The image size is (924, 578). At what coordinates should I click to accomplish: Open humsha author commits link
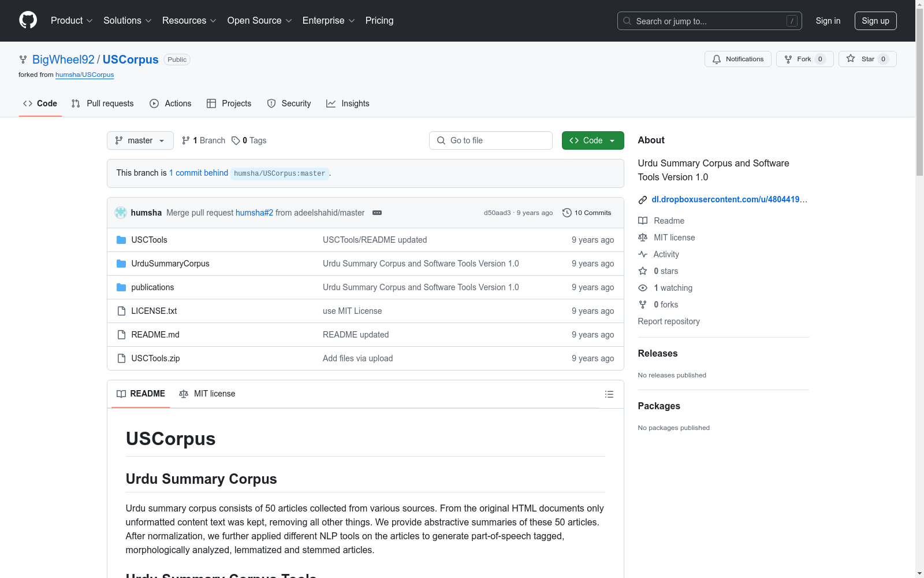(146, 213)
